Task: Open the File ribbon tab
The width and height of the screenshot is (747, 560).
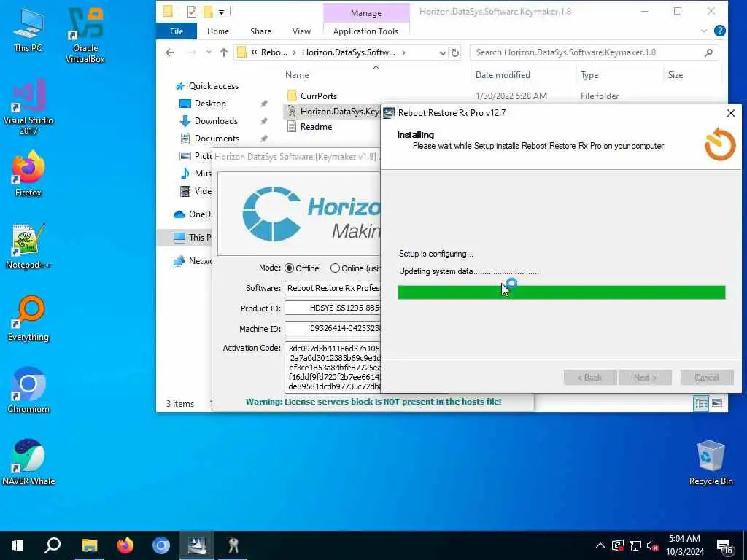Action: tap(177, 31)
